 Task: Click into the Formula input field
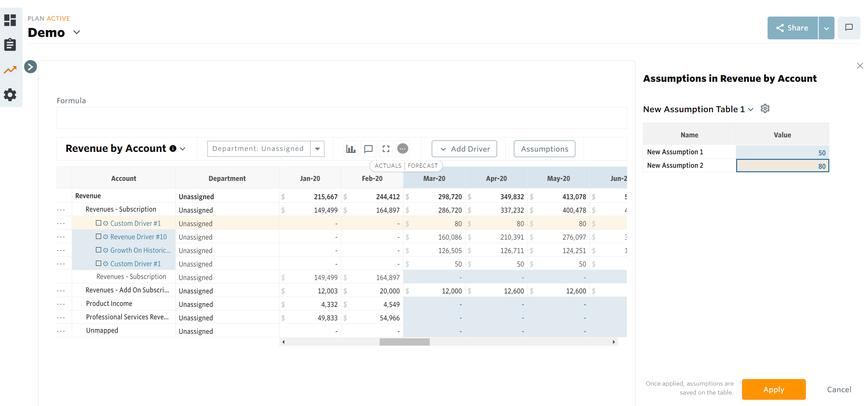coord(342,118)
